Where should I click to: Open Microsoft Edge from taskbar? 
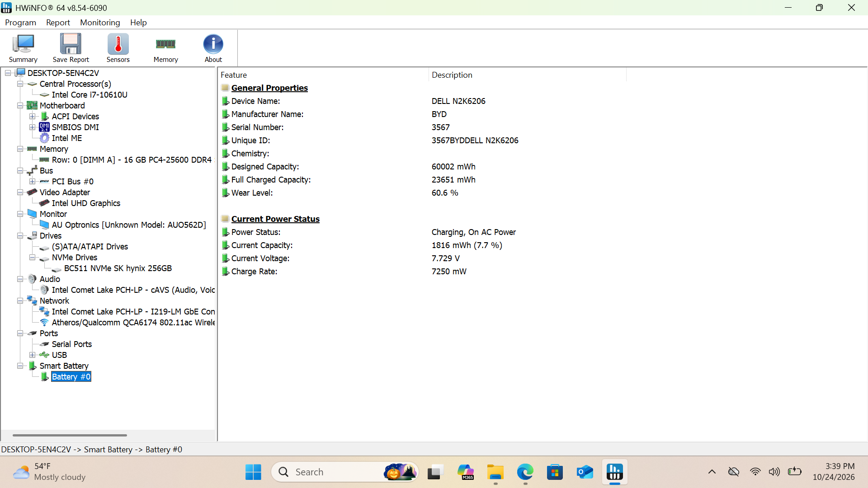point(525,472)
